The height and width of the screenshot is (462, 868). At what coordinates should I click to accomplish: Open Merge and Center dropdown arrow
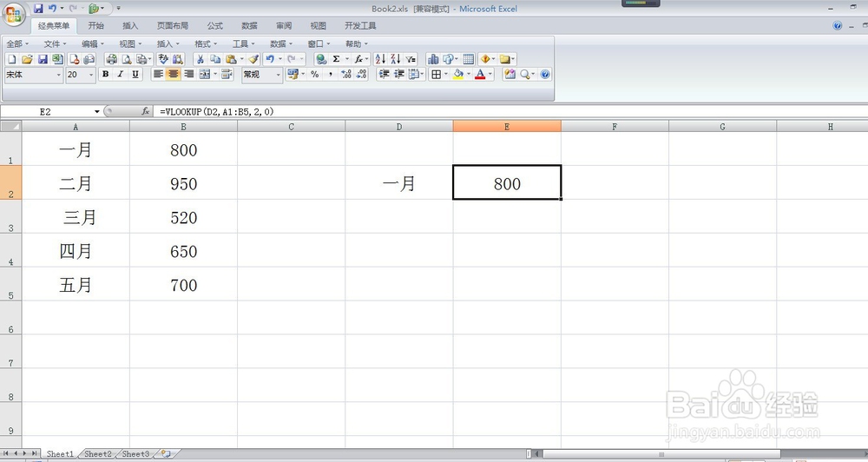pyautogui.click(x=214, y=74)
